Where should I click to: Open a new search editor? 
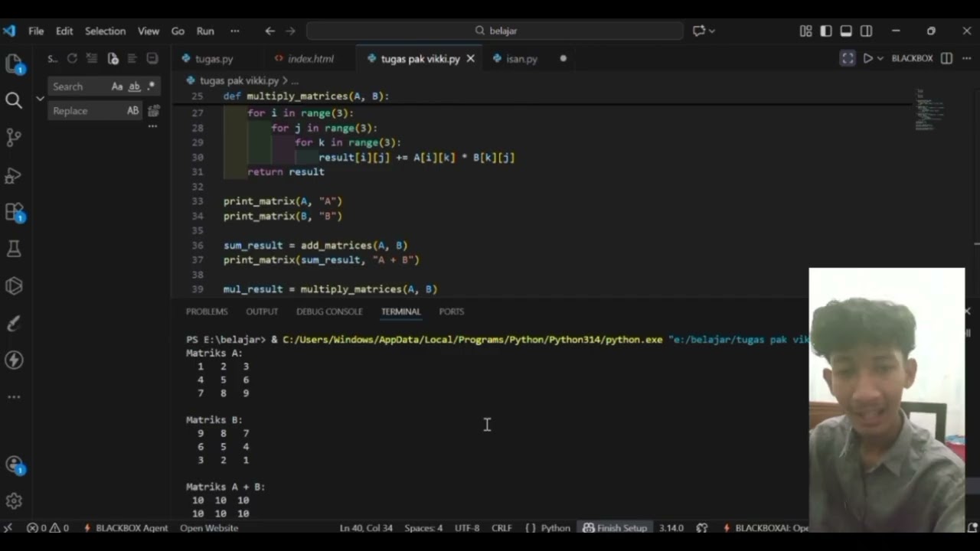point(113,58)
